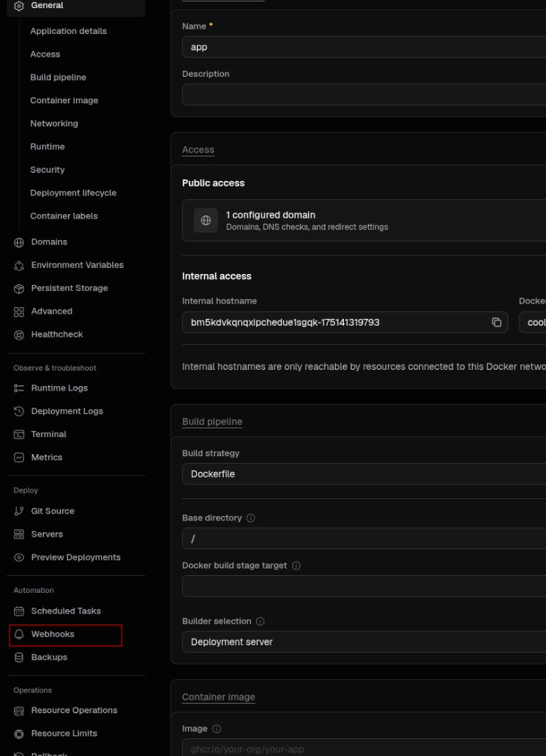546x756 pixels.
Task: Go to Container labels subsection
Action: point(64,216)
